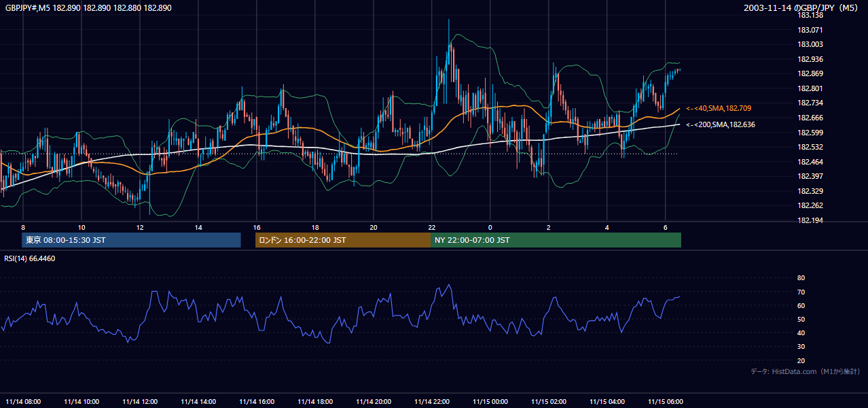Click the 11/14 22:00 time label

pos(432,401)
